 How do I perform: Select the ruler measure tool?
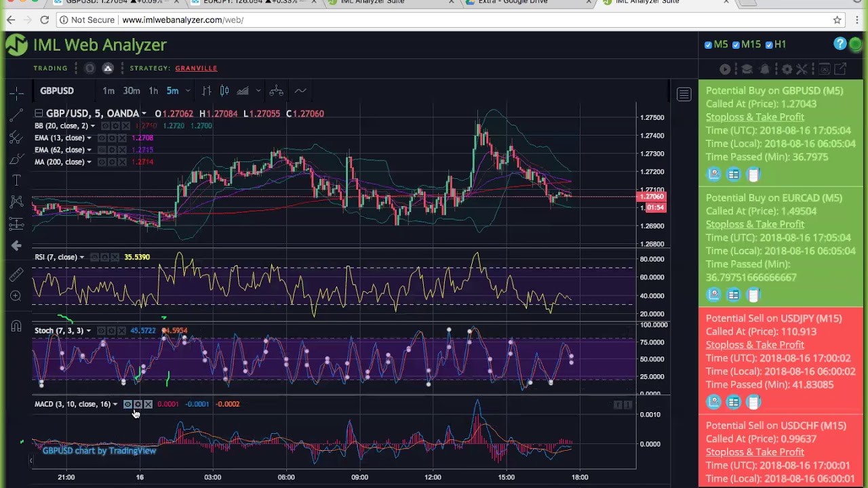[x=16, y=274]
